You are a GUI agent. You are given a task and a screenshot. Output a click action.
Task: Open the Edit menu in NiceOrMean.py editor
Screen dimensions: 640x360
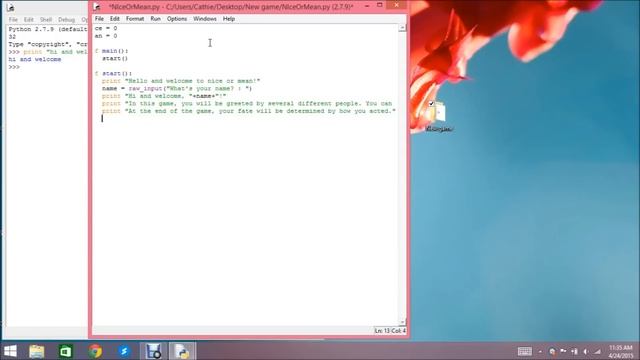pos(115,19)
